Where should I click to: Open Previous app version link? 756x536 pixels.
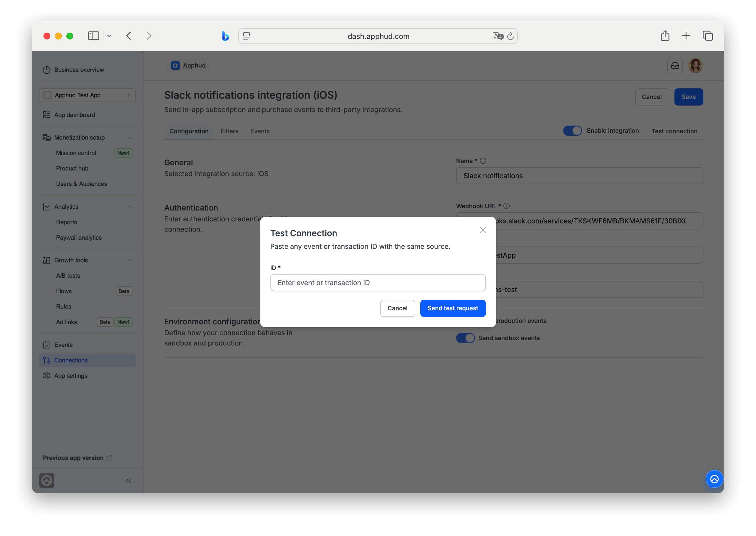coord(77,458)
